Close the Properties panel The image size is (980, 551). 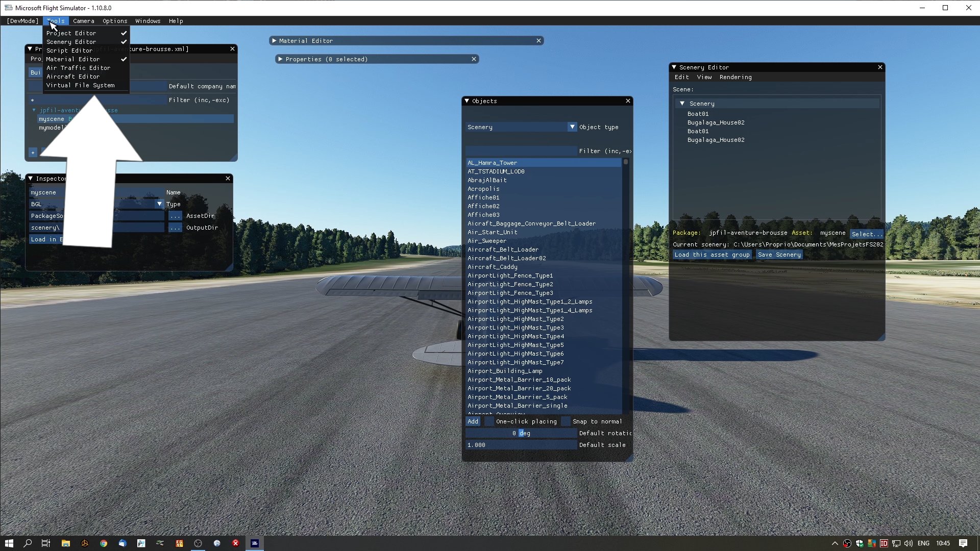[x=474, y=59]
